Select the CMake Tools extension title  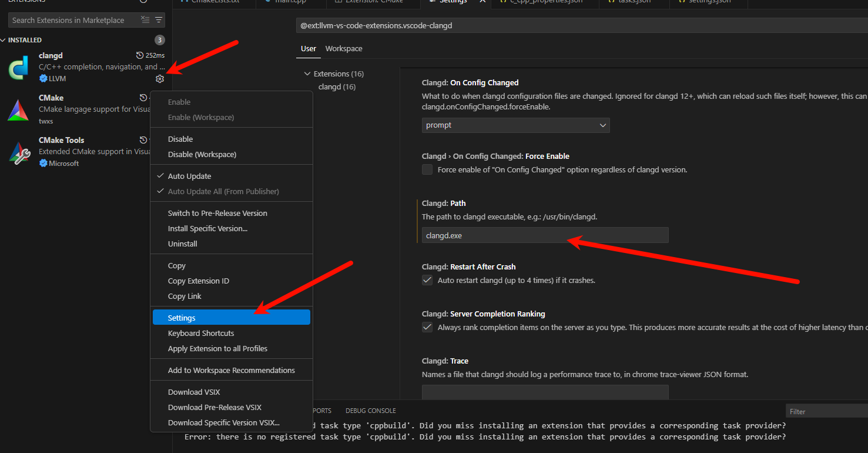61,140
